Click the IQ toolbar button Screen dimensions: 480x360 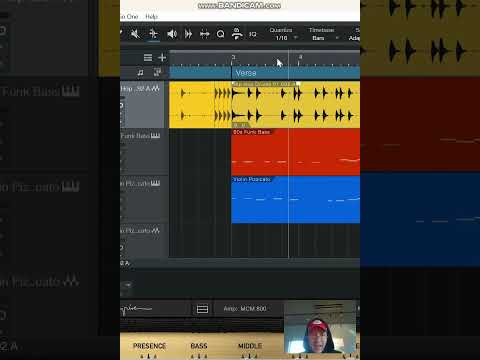coord(253,34)
